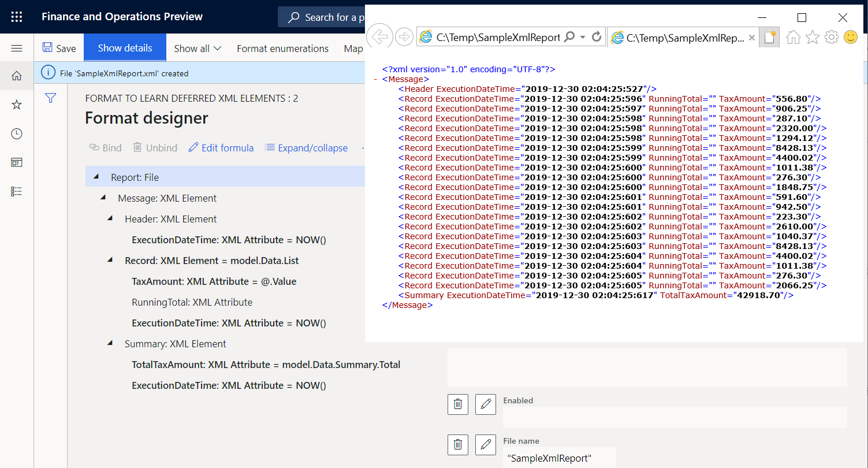Open Recent clock icon in sidebar
Image resolution: width=868 pixels, height=468 pixels.
17,133
